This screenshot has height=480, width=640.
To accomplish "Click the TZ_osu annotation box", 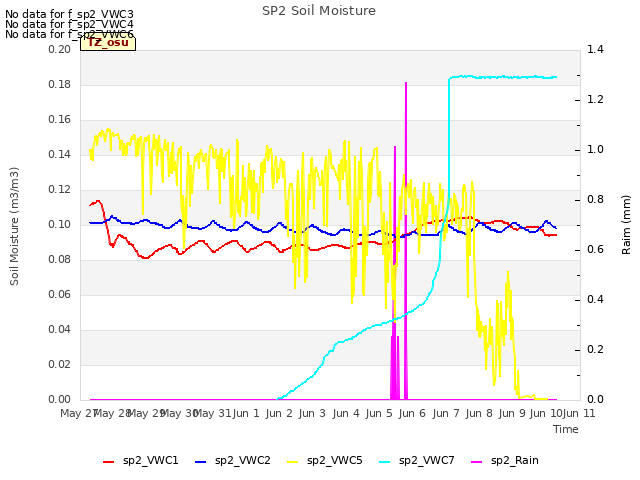I will pyautogui.click(x=108, y=43).
